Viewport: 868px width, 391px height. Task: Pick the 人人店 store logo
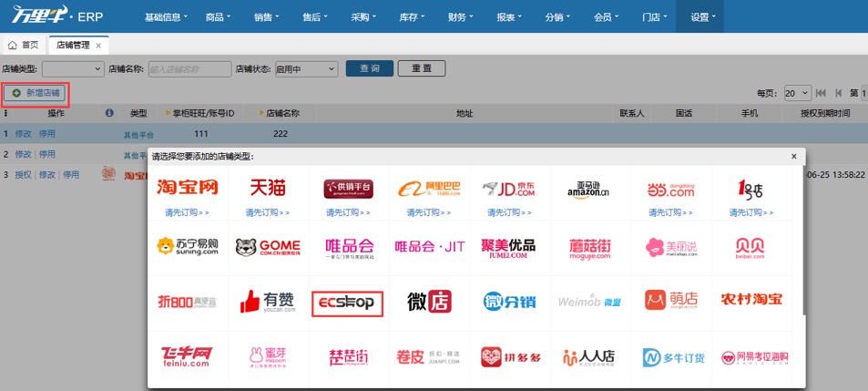(x=589, y=358)
